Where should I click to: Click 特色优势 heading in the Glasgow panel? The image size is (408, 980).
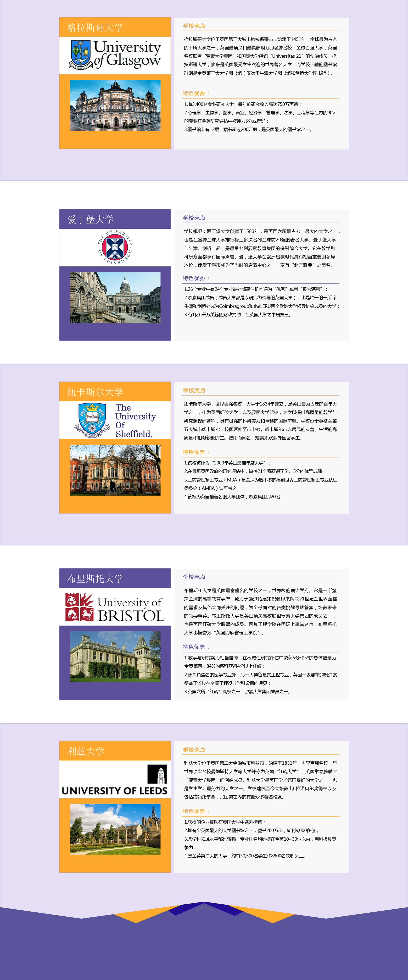[x=196, y=94]
